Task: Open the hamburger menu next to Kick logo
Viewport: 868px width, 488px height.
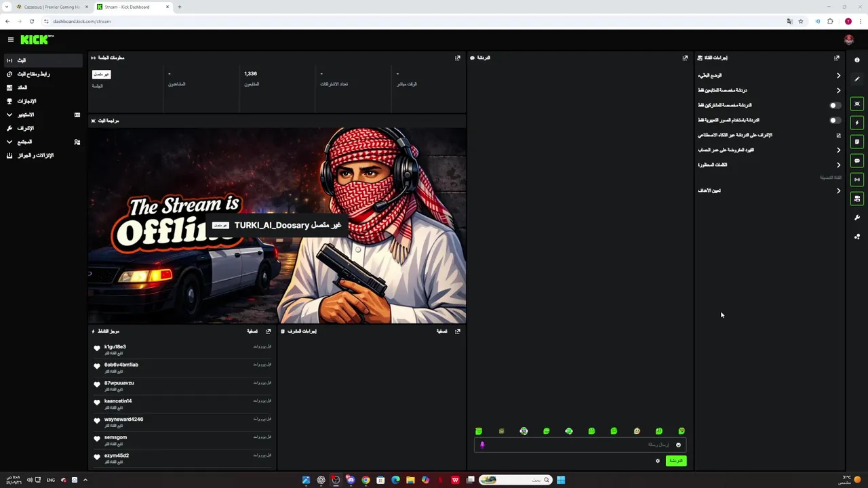Action: point(10,40)
